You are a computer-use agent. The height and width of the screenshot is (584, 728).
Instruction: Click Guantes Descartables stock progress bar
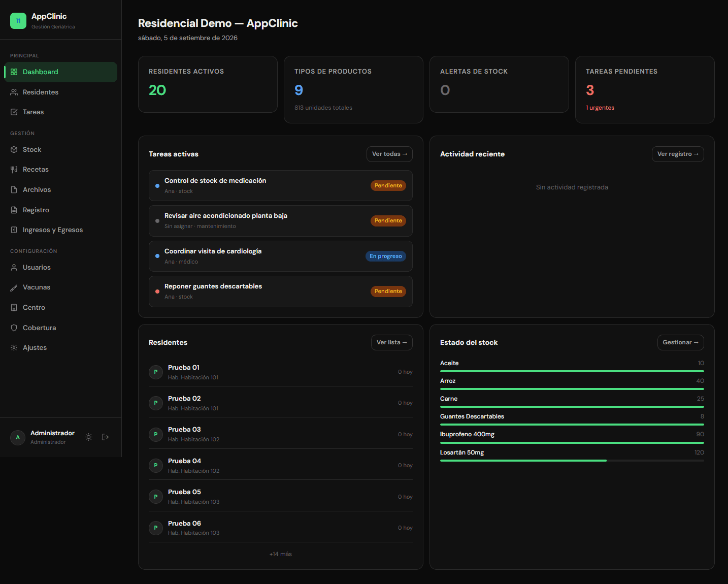(x=572, y=425)
